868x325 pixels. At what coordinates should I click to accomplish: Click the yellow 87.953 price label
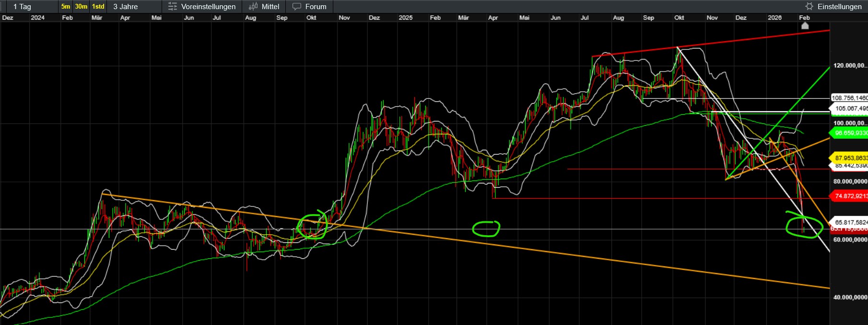849,158
